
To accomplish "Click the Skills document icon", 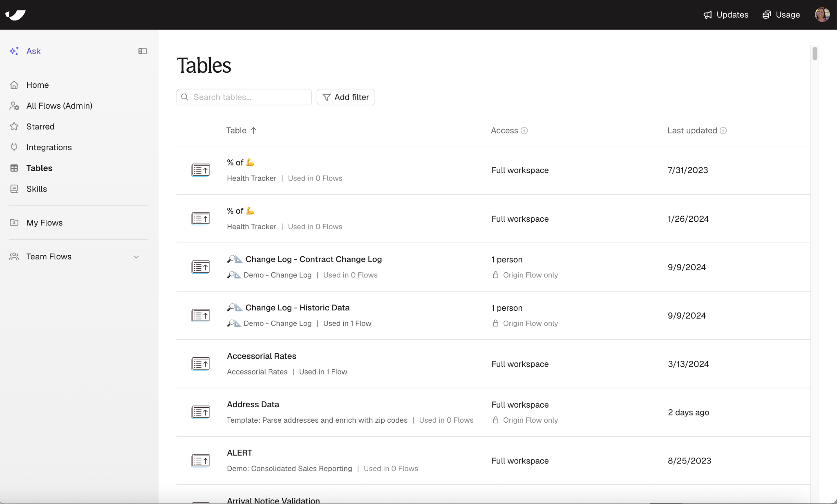I will coord(14,189).
